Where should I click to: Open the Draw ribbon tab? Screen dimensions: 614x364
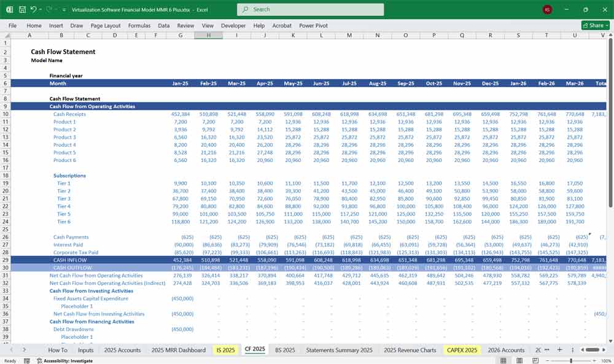(x=76, y=25)
